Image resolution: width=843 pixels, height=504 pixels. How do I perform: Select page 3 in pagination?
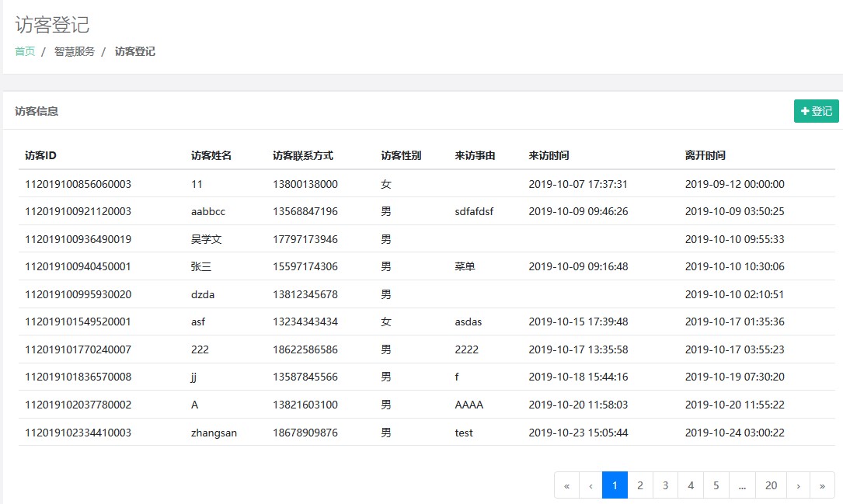pyautogui.click(x=665, y=485)
